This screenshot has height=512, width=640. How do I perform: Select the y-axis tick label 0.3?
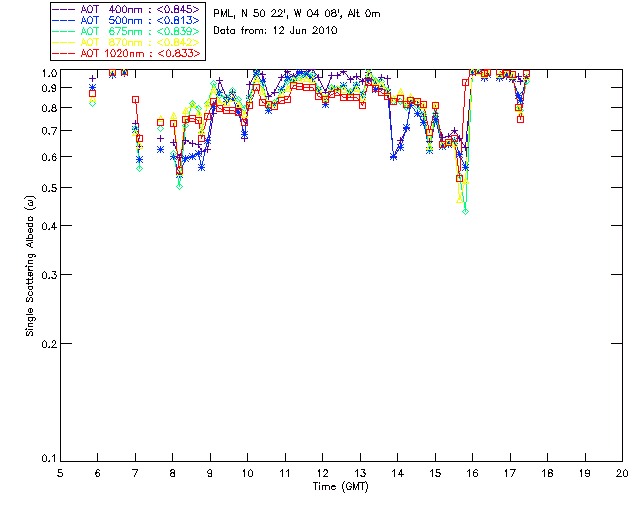(46, 275)
